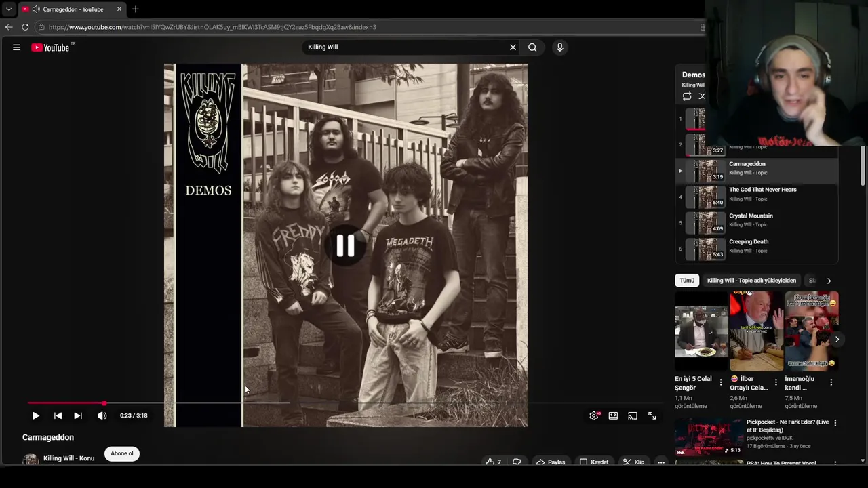Click the video progress bar scrubber
The image size is (868, 488).
104,403
